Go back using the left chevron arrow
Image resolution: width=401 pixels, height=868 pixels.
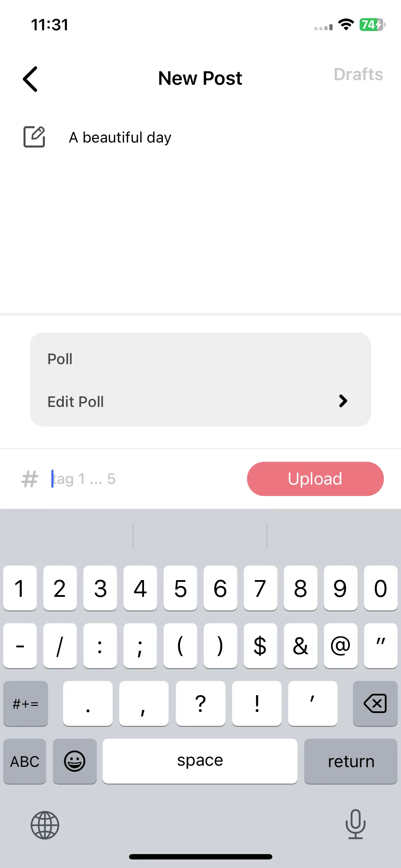[30, 79]
